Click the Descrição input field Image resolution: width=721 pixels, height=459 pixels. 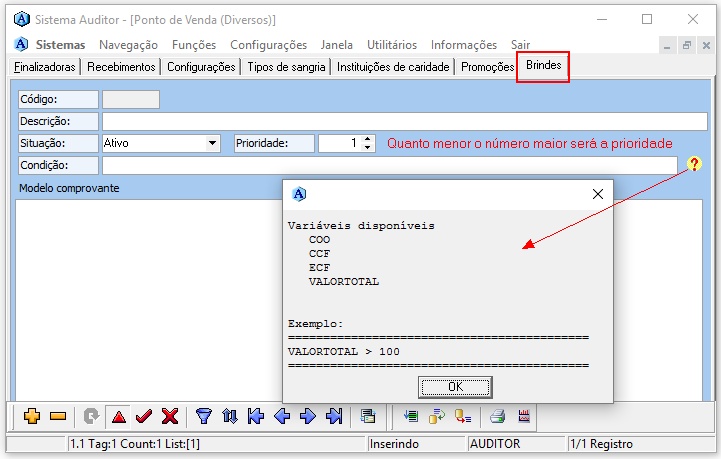pos(405,121)
